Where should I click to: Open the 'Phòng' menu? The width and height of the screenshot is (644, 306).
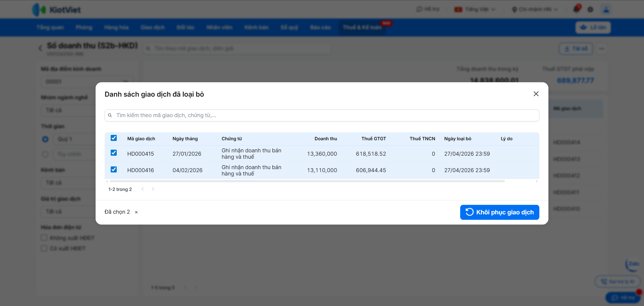[x=84, y=27]
